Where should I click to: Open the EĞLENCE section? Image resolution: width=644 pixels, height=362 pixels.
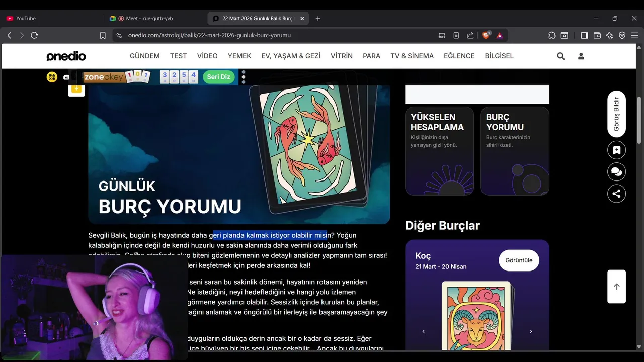[459, 56]
